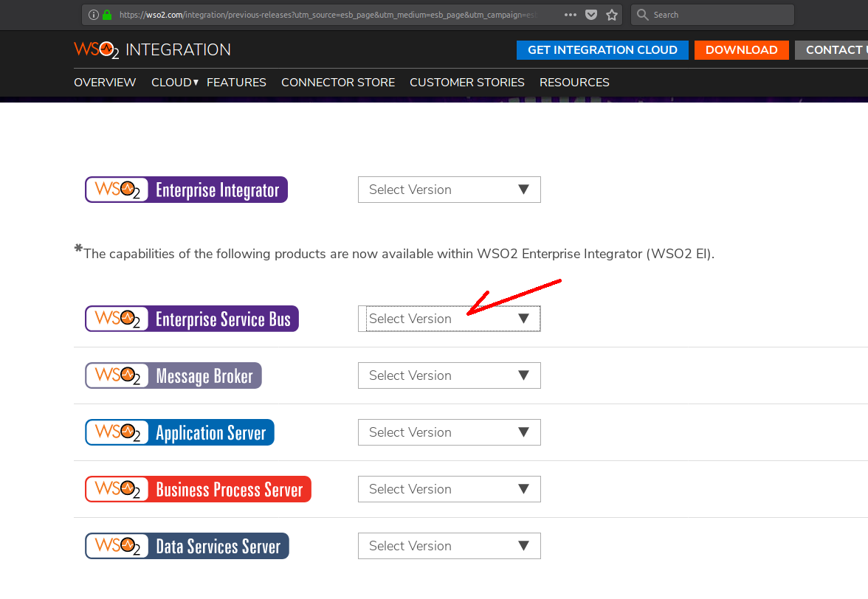This screenshot has width=868, height=599.
Task: Expand Enterprise Service Bus Select Version dropdown
Action: [449, 319]
